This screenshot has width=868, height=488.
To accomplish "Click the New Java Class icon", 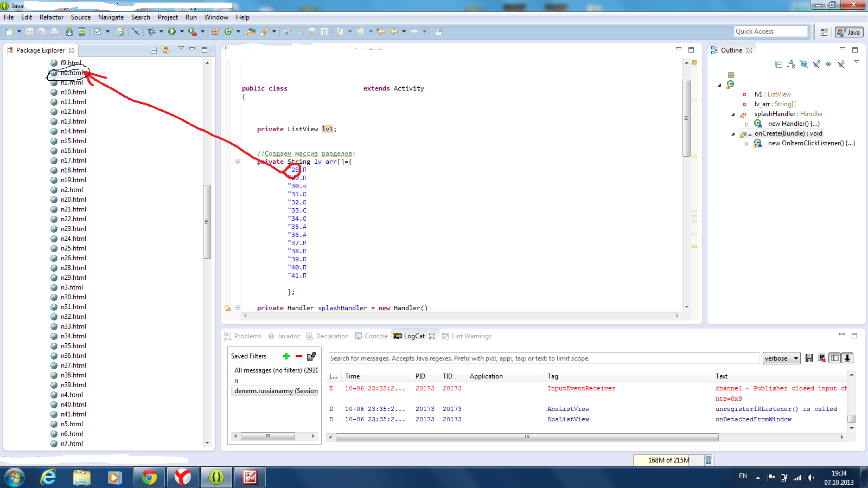I will (229, 32).
